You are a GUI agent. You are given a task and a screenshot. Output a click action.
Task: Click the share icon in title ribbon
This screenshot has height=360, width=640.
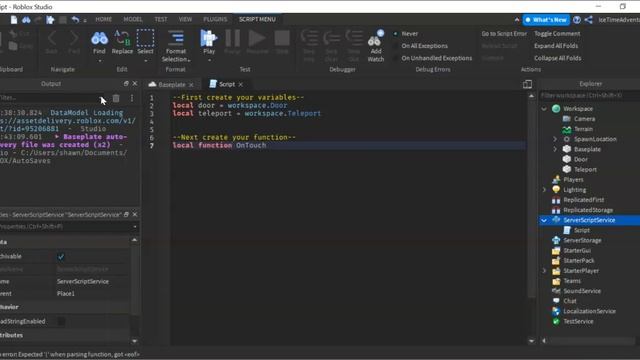click(x=589, y=20)
